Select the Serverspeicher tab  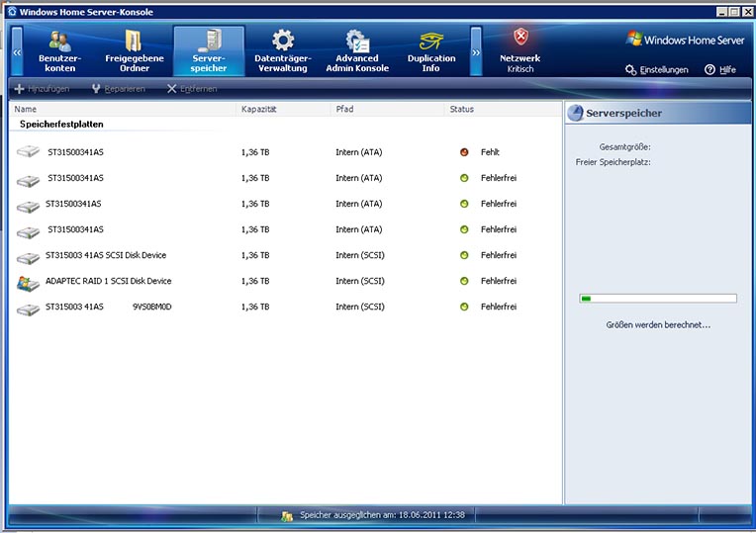[x=209, y=51]
